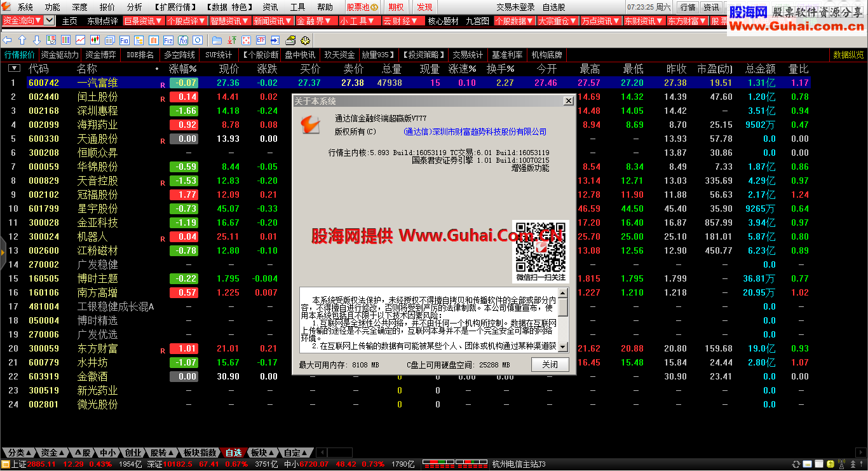Switch to the DDE排名 tab
868x471 pixels.
pyautogui.click(x=140, y=55)
